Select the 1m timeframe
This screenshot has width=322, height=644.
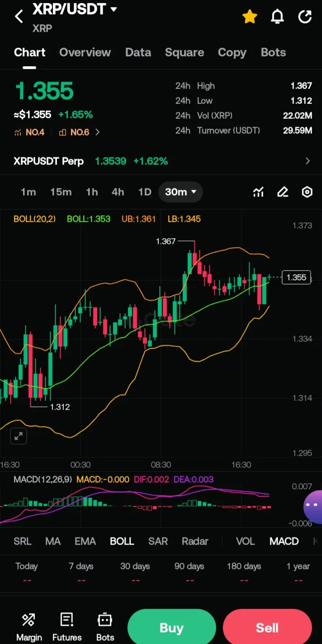(x=28, y=192)
